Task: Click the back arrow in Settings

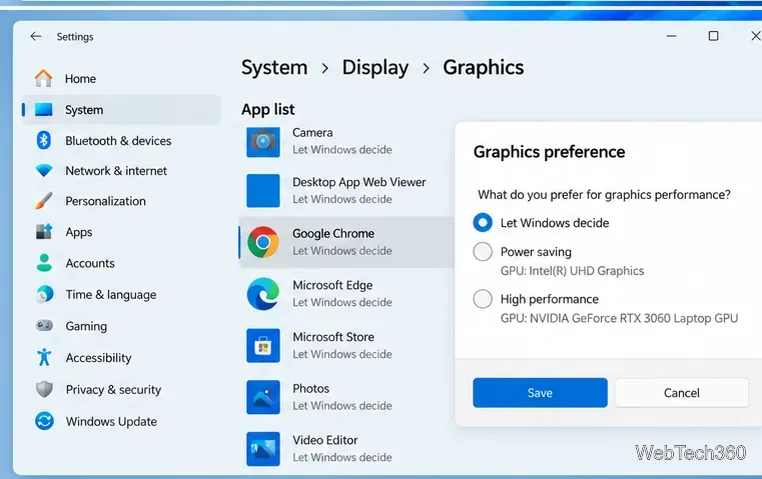Action: (x=35, y=36)
